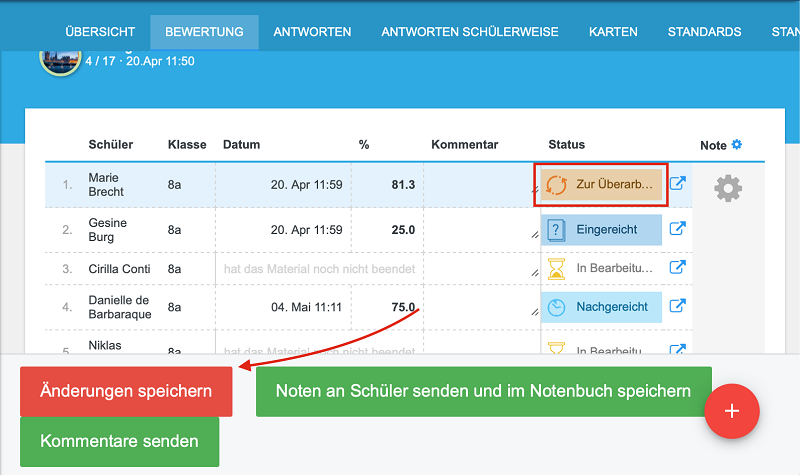Click the Kommentare senden button
800x475 pixels.
click(119, 441)
